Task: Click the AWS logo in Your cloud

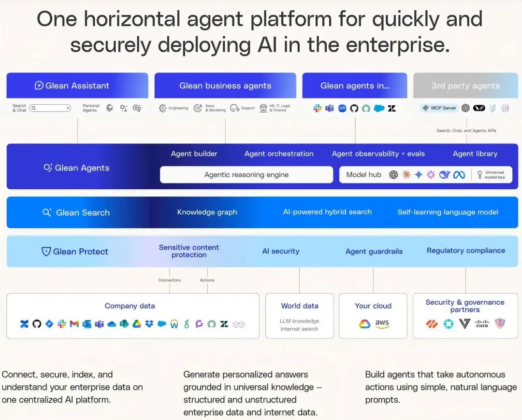Action: click(x=382, y=324)
